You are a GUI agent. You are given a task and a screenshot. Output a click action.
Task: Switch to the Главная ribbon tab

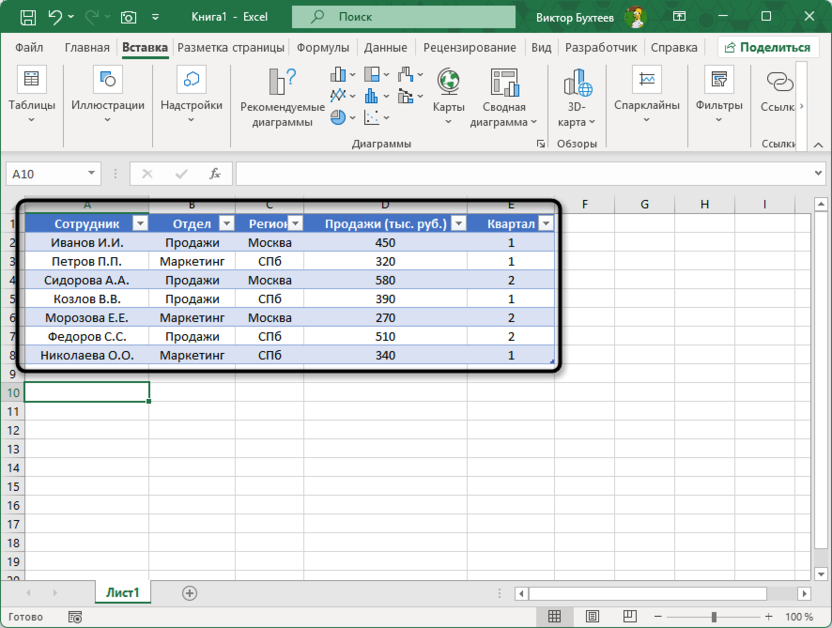(x=87, y=47)
